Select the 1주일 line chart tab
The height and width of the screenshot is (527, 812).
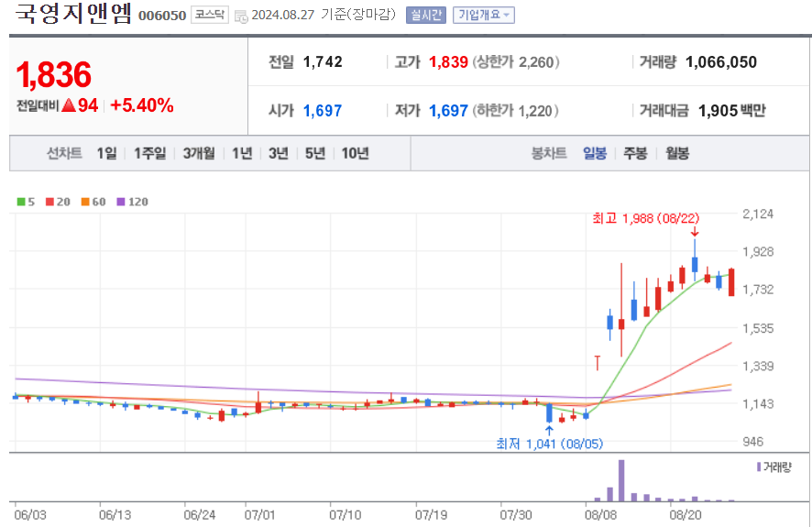150,153
